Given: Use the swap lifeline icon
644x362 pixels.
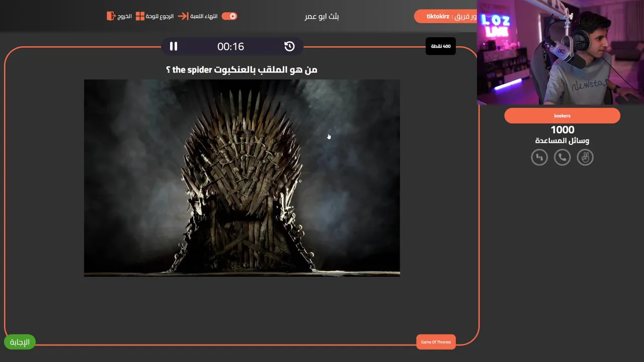Looking at the screenshot, I should click(539, 157).
